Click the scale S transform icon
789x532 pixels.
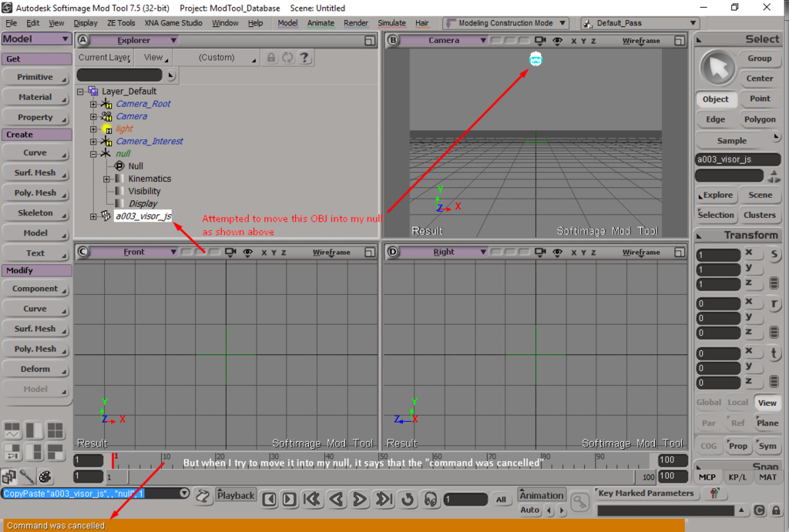click(x=774, y=254)
